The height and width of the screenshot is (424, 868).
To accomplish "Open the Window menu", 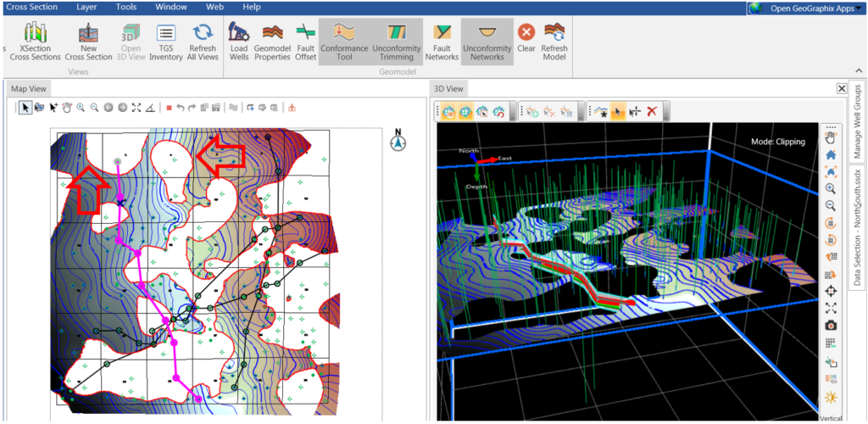I will (x=171, y=7).
